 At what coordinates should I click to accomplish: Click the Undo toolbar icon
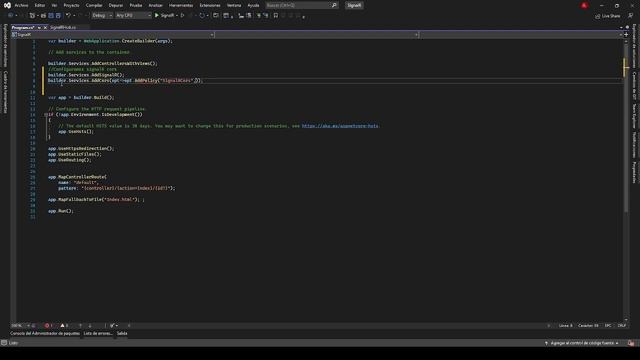[x=68, y=16]
